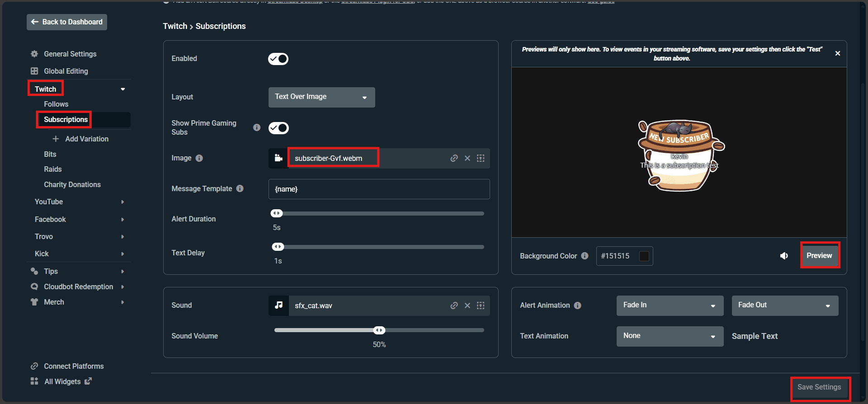Clear the subscriber-Gvf.webm image with X icon
This screenshot has height=404, width=868.
click(467, 158)
